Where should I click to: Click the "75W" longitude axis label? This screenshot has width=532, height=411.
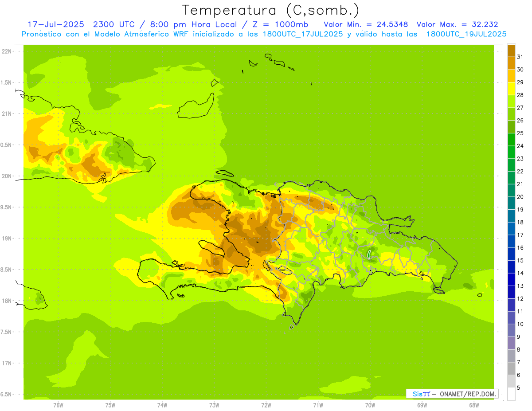pyautogui.click(x=110, y=405)
